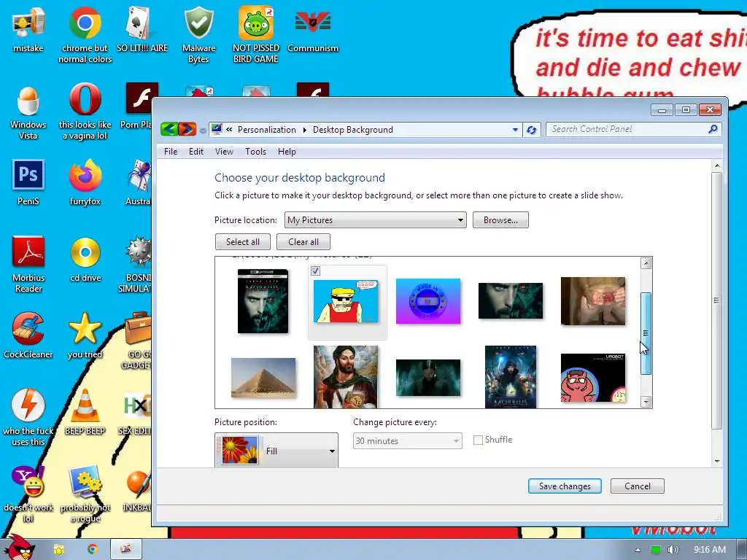
Task: Open the furryfox Firefox icon
Action: coord(85,182)
